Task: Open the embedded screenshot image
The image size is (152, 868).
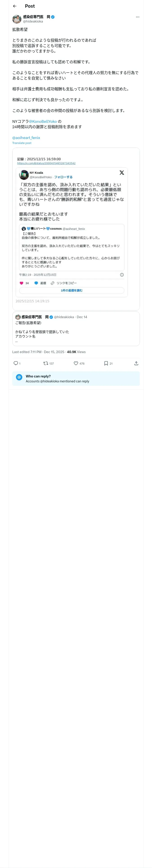Action: click(x=76, y=229)
